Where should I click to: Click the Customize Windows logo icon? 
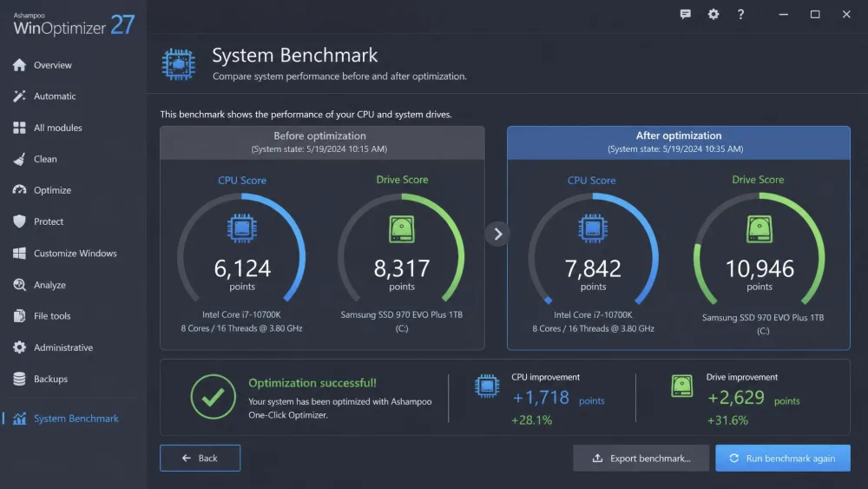click(x=19, y=253)
